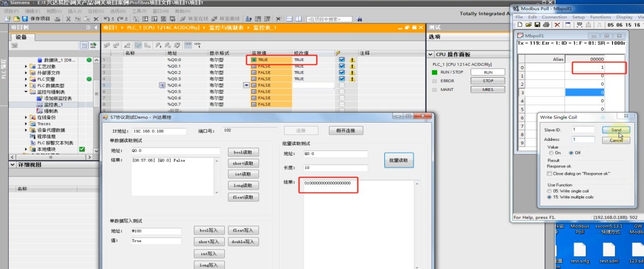Select the On radio button in Write Single Coil
The height and width of the screenshot is (269, 644).
click(550, 153)
